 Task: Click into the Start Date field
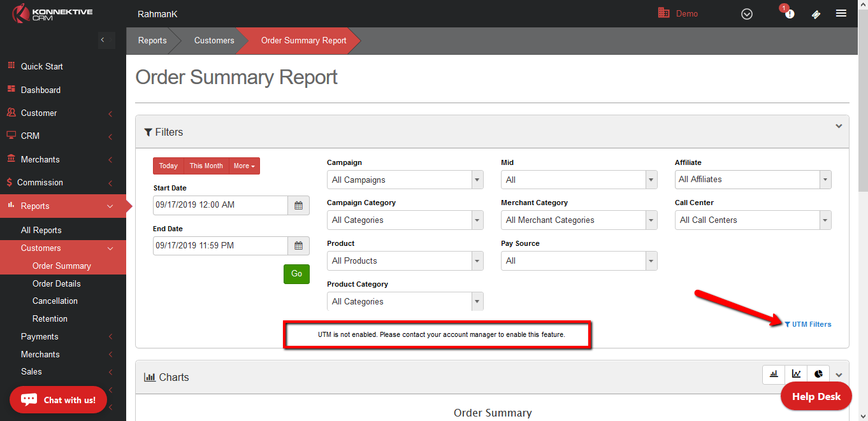pyautogui.click(x=220, y=205)
